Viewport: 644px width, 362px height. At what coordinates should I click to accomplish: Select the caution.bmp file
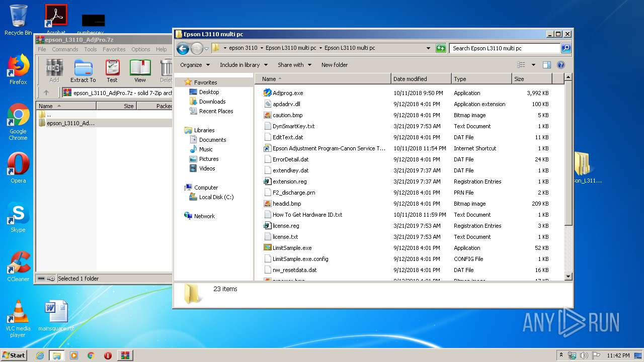pyautogui.click(x=288, y=115)
